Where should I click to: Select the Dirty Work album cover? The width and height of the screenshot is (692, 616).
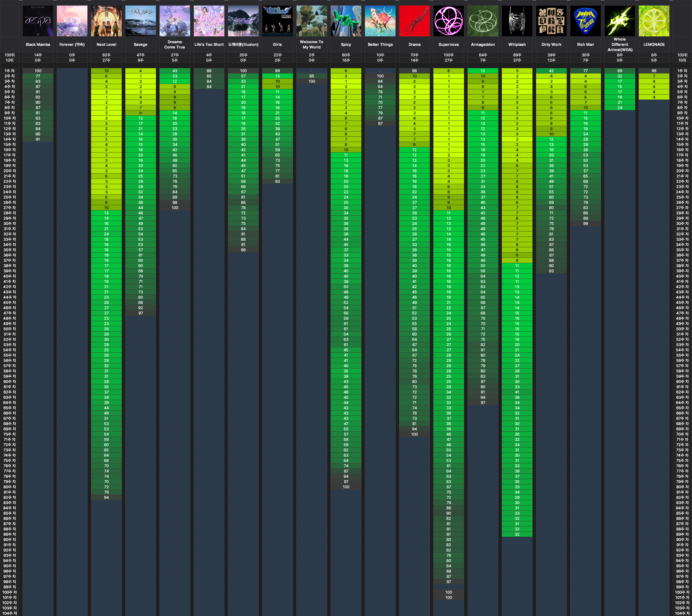tap(551, 21)
